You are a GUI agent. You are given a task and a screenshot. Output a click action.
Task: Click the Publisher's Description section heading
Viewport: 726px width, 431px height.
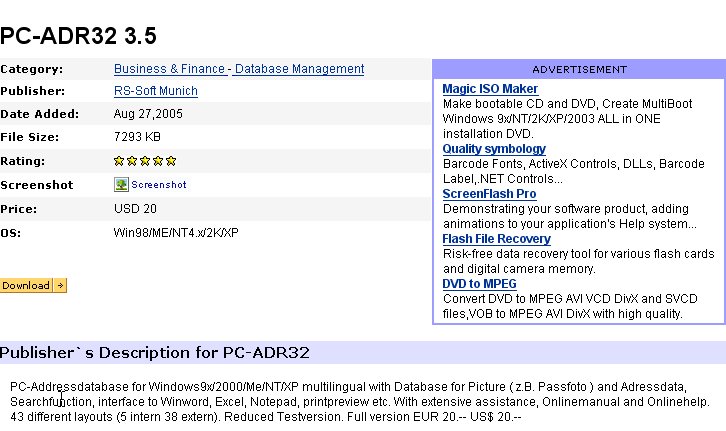coord(155,353)
